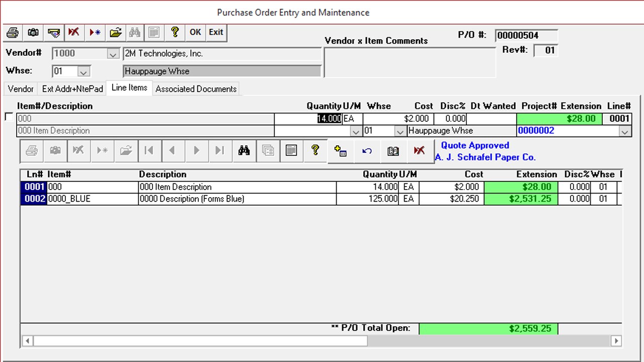
Task: Click the red delete line X icon
Action: coord(419,151)
